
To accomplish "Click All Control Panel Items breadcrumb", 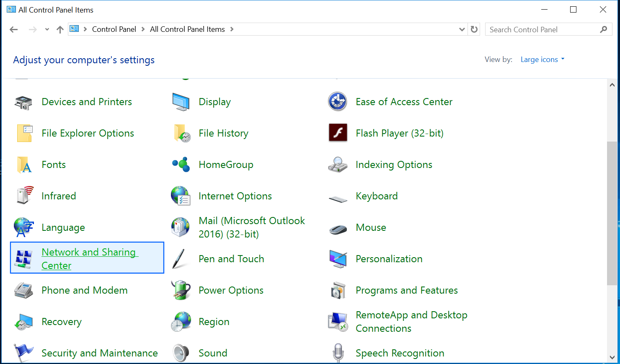I will 187,29.
